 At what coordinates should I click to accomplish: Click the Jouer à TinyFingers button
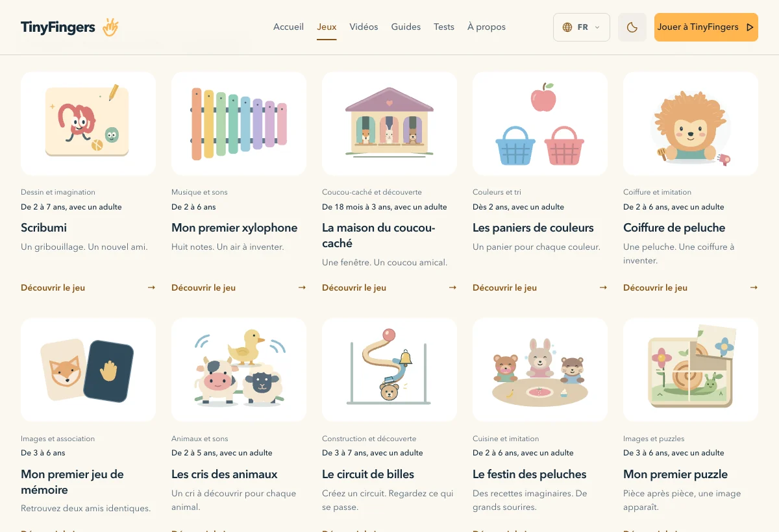(706, 27)
